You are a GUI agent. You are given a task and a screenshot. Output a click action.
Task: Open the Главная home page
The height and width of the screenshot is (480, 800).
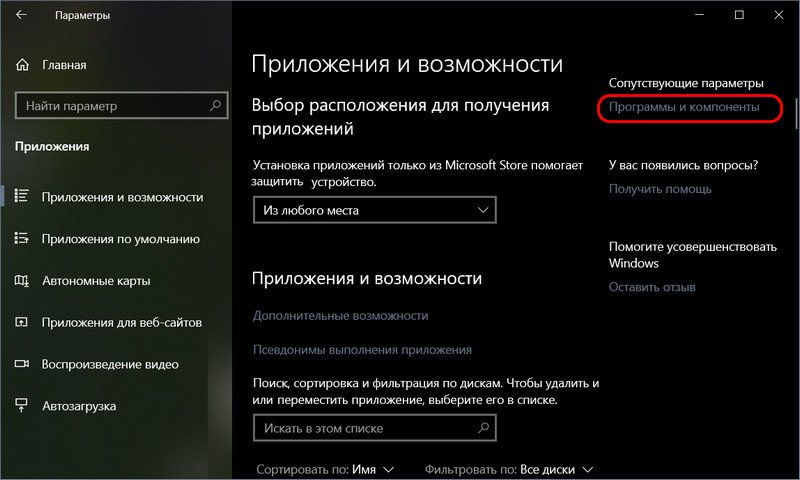(64, 65)
